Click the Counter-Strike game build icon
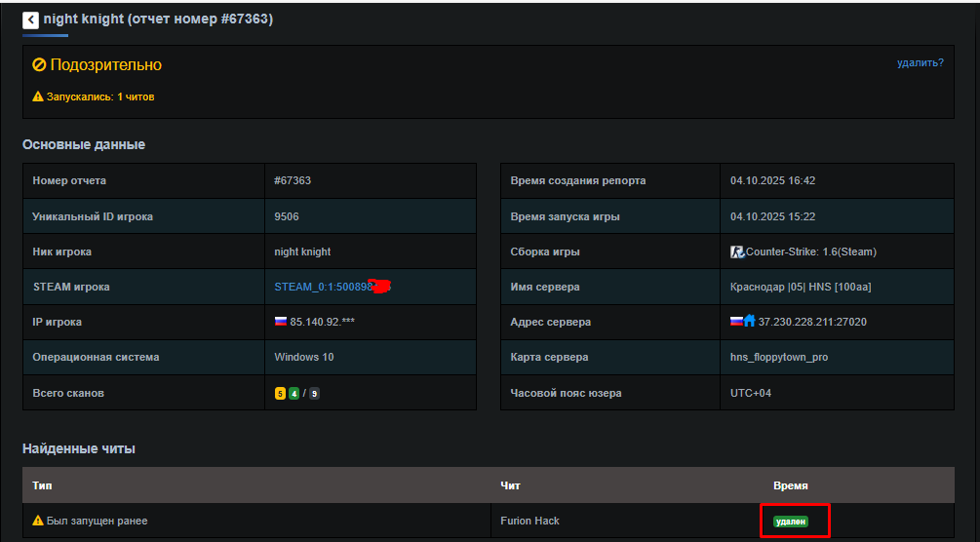980x542 pixels. [x=737, y=252]
